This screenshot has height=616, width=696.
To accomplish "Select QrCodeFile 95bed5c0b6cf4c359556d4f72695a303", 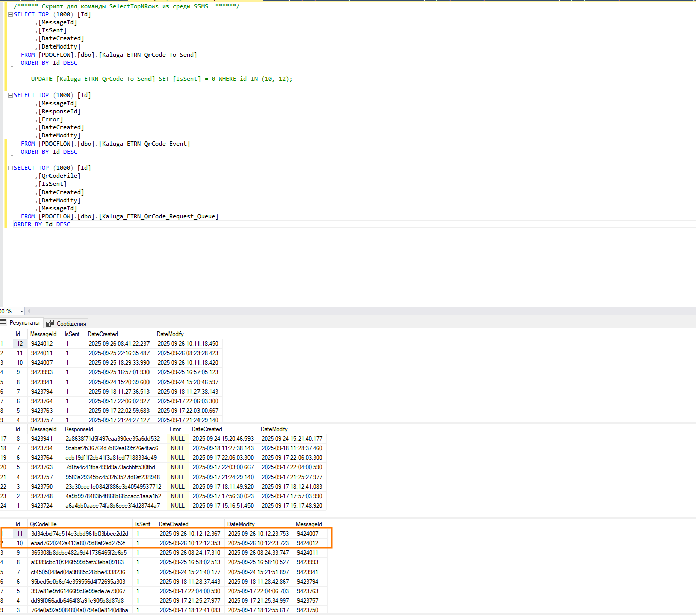I will point(80,582).
